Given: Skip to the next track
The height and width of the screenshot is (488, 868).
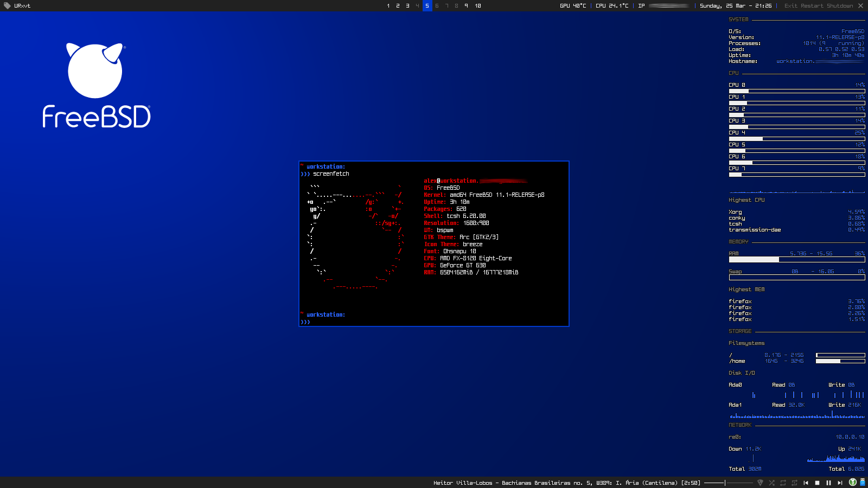Looking at the screenshot, I should (x=840, y=483).
